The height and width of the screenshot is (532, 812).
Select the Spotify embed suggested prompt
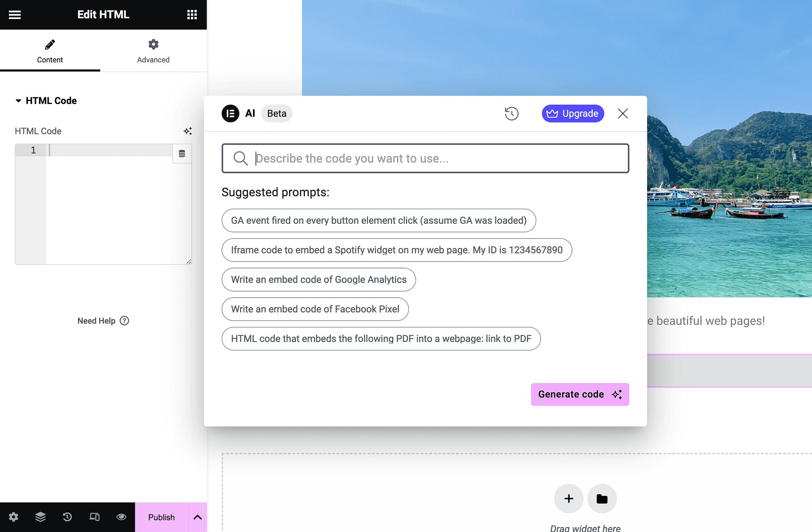(x=397, y=250)
